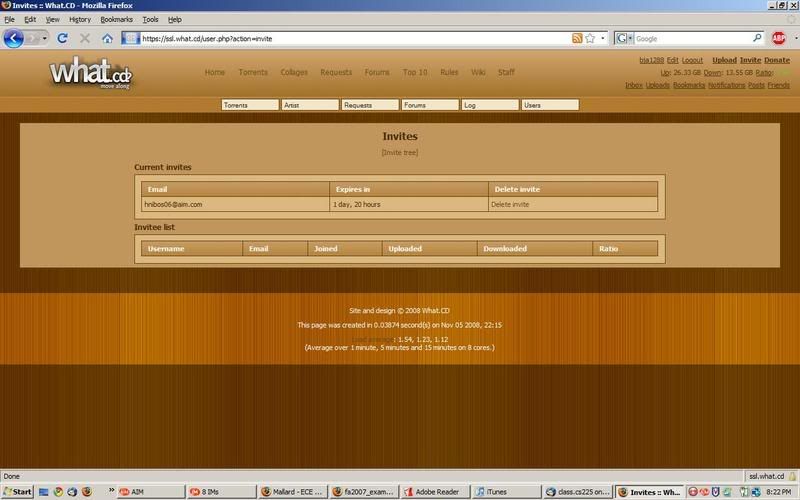Click the Delete invite link for hnibos06@aim.com
Viewport: 800px width, 500px height.
point(510,204)
